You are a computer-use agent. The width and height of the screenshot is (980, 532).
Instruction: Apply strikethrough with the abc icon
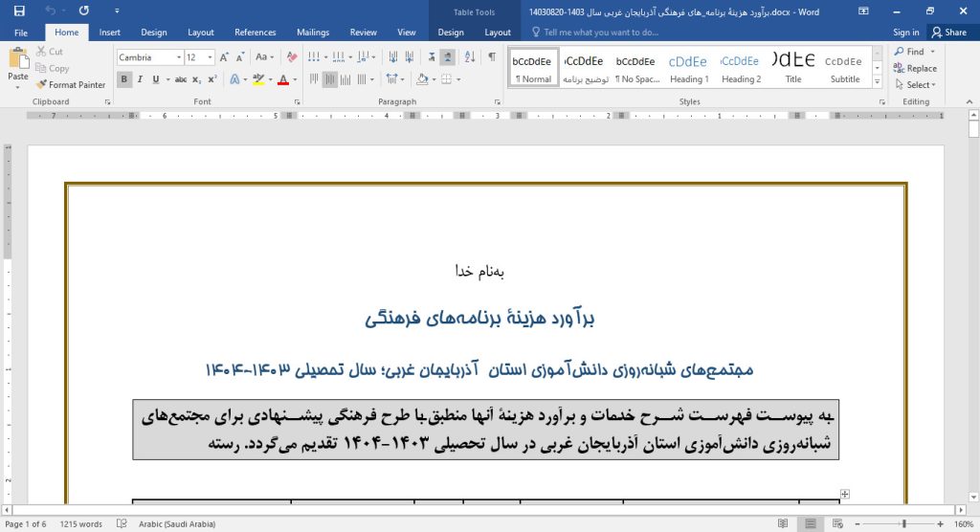point(181,79)
